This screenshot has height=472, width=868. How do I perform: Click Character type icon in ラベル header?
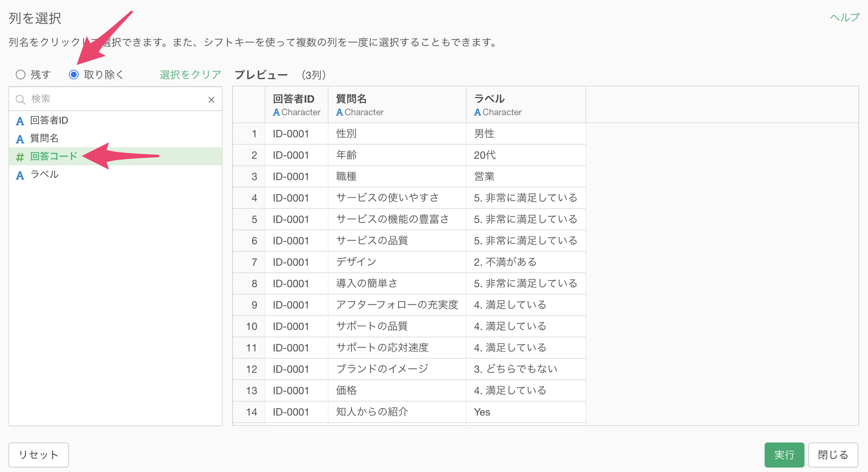pyautogui.click(x=477, y=112)
